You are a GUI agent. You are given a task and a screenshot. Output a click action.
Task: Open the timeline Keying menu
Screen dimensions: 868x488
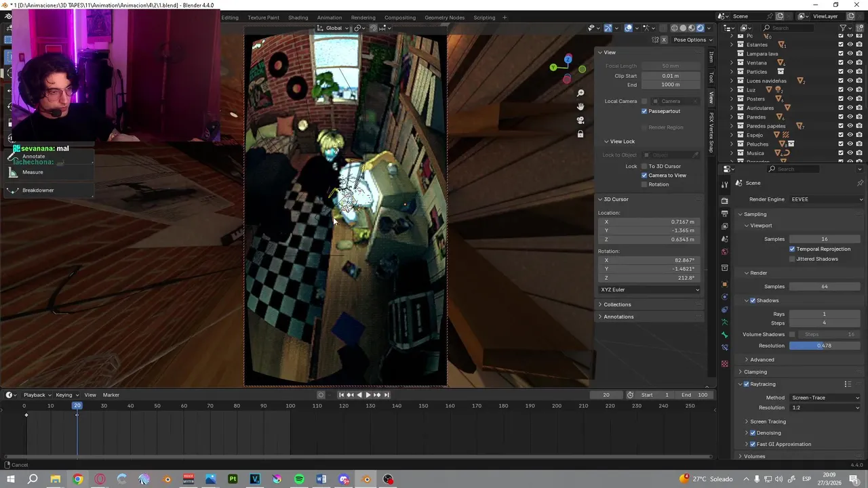click(66, 395)
